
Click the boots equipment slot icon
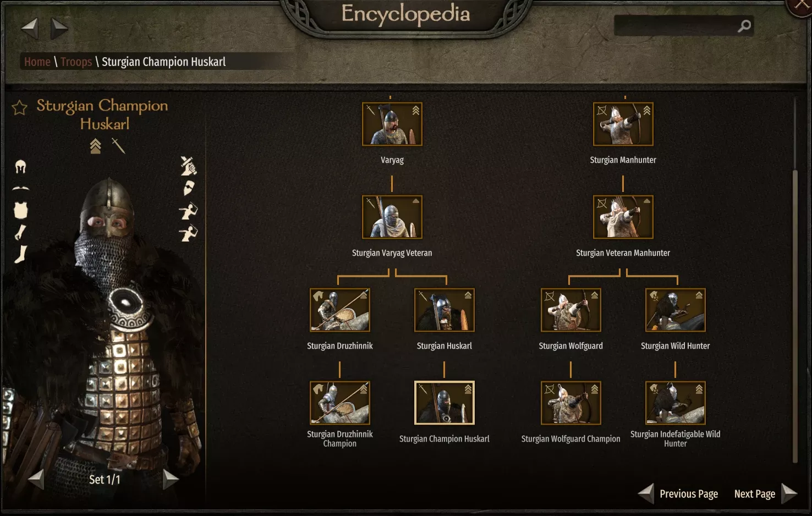click(x=21, y=254)
